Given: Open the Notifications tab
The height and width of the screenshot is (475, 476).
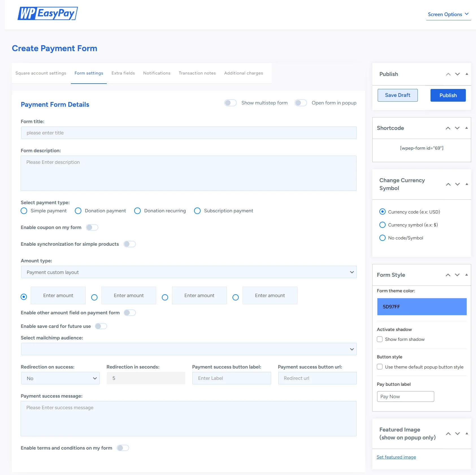Looking at the screenshot, I should (157, 73).
